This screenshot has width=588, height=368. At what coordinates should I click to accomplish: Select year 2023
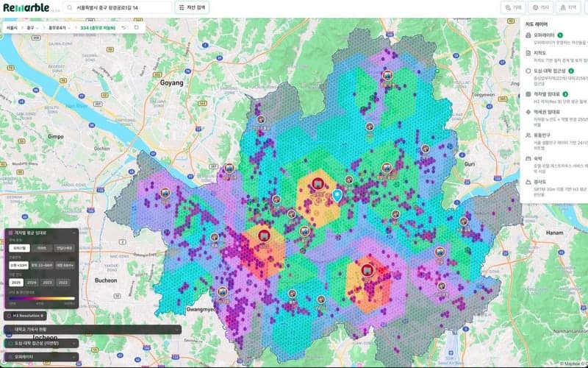(x=48, y=283)
